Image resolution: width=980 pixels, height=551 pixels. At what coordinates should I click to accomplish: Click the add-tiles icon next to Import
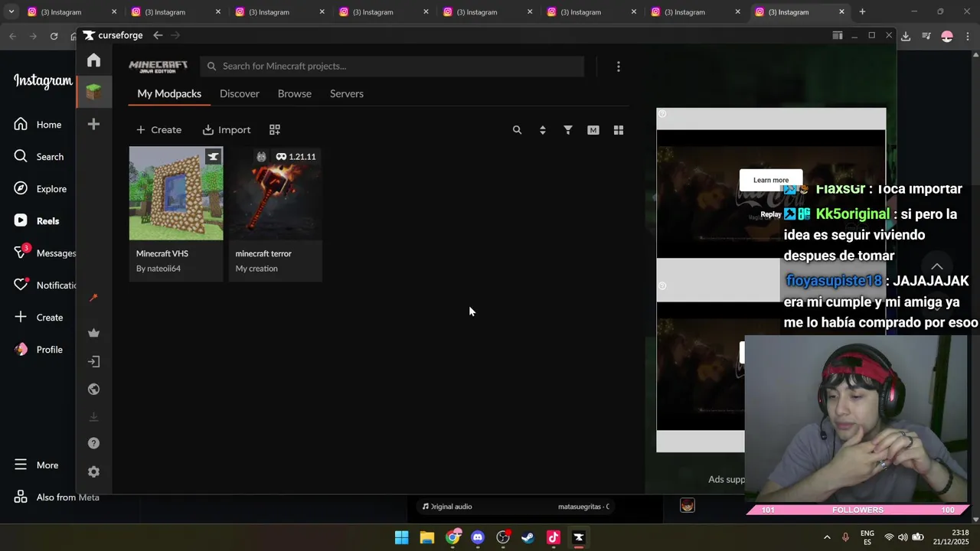tap(275, 130)
